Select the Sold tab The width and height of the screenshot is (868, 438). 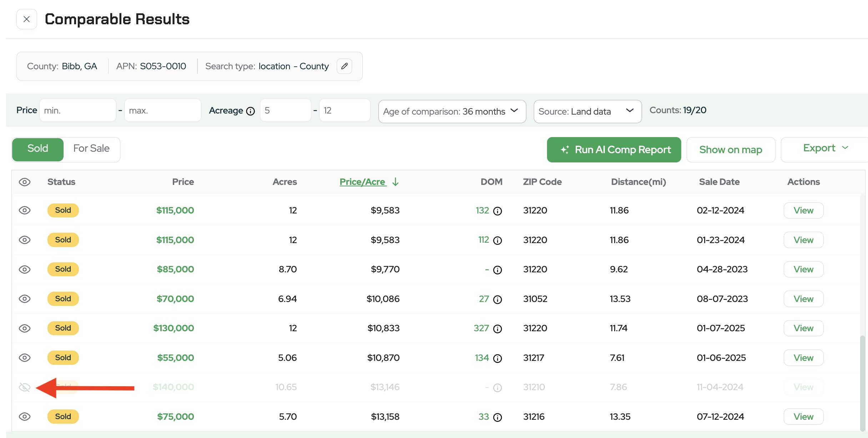38,148
